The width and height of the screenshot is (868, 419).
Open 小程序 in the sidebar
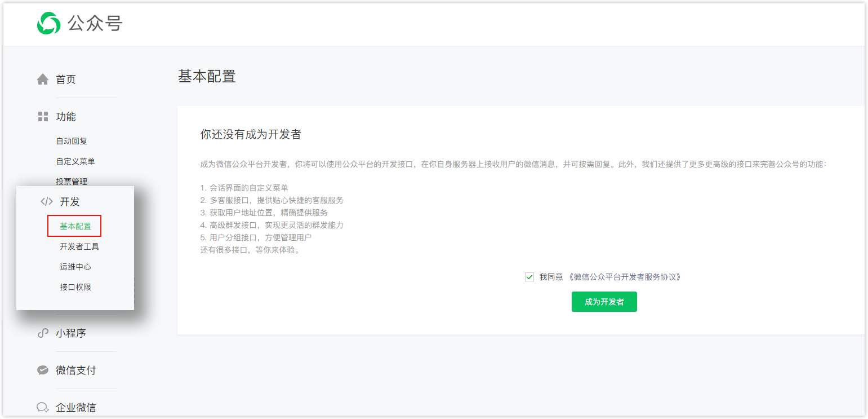[71, 333]
